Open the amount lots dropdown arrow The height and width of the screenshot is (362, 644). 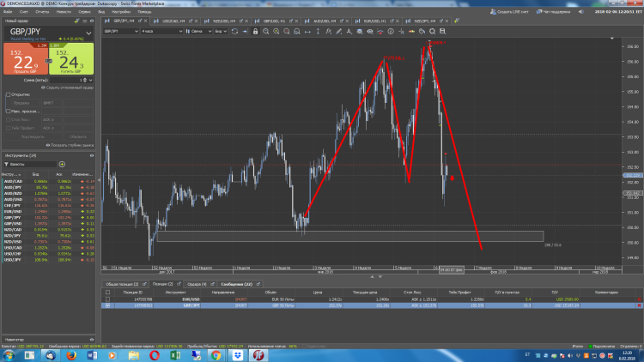click(90, 80)
